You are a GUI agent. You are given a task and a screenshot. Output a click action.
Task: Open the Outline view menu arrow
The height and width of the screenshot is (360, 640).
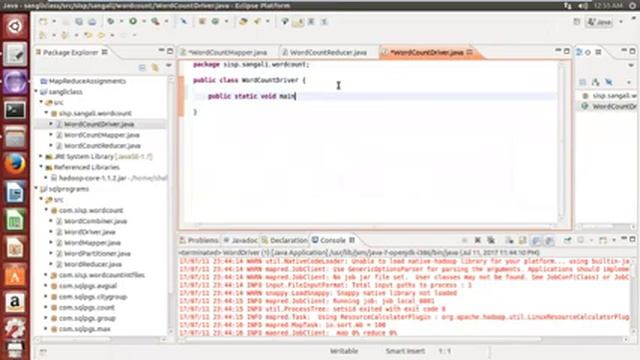click(x=631, y=65)
